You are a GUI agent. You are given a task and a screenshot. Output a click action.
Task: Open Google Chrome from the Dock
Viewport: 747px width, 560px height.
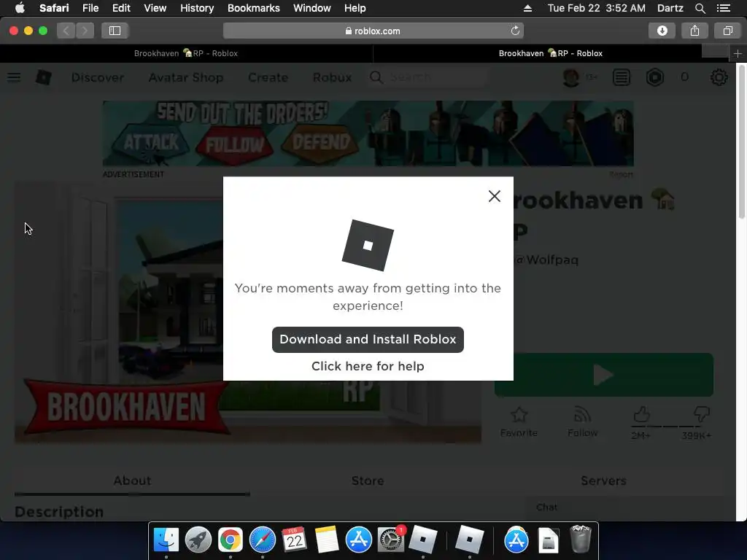pos(230,540)
